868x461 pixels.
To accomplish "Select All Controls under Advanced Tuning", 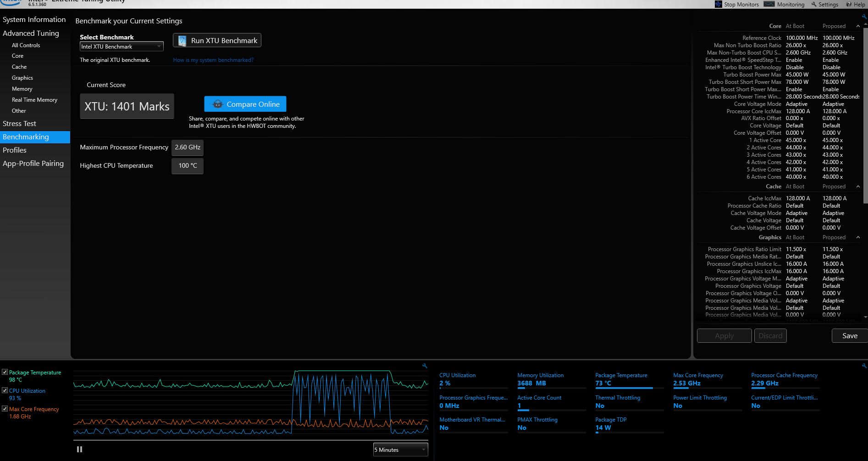I will pyautogui.click(x=26, y=45).
